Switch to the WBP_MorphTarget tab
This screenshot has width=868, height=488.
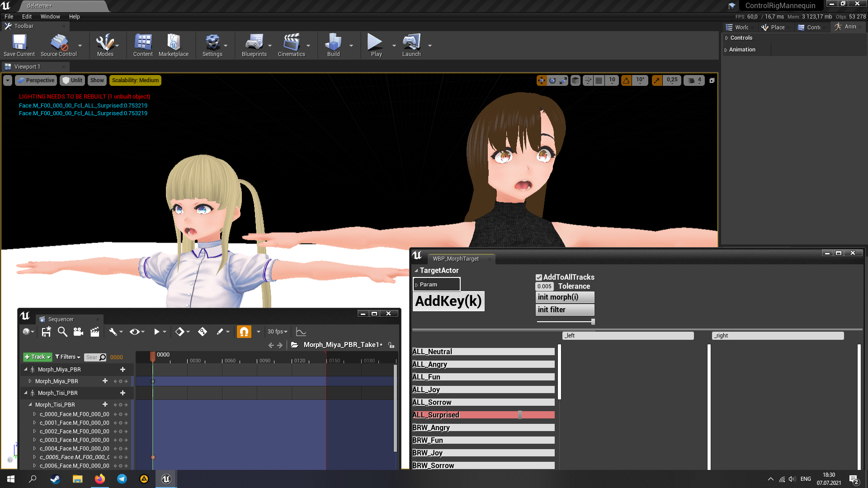coord(455,259)
